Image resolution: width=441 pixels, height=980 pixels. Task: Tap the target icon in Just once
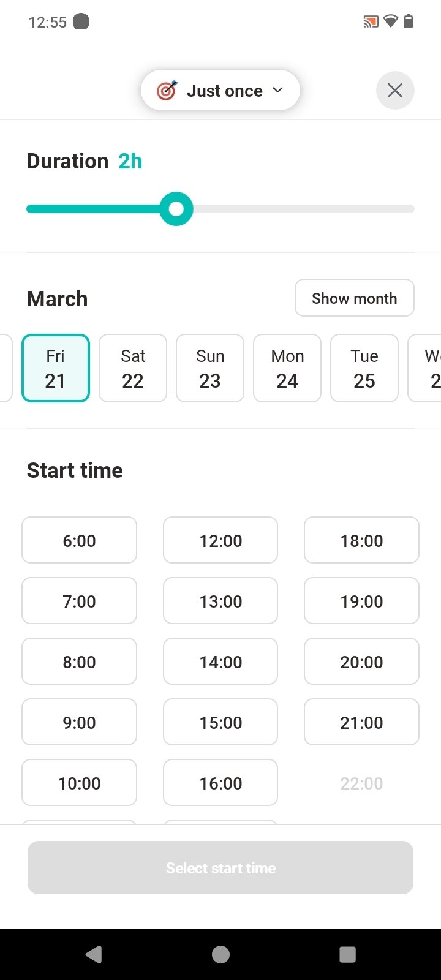click(x=167, y=91)
